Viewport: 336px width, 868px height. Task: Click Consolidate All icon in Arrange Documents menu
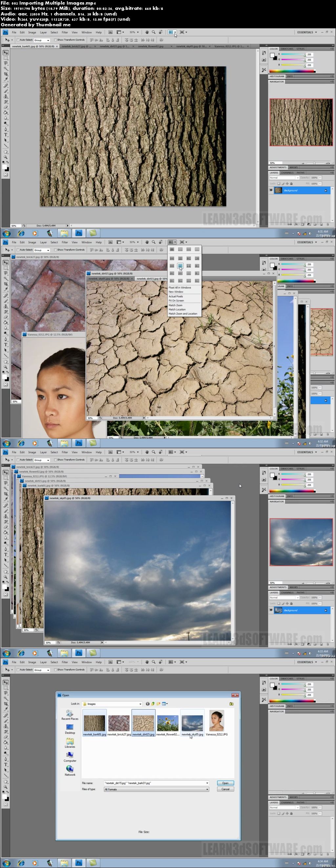(172, 249)
